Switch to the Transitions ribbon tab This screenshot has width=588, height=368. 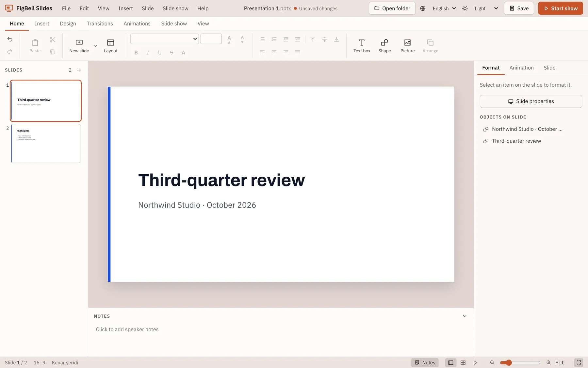tap(100, 24)
